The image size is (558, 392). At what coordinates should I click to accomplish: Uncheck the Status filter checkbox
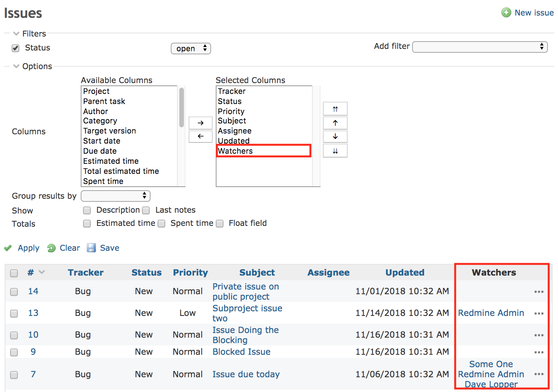tap(15, 48)
